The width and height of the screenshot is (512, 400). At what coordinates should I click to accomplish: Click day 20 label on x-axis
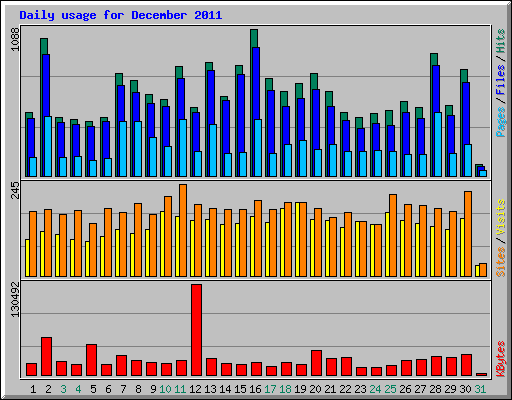click(315, 389)
